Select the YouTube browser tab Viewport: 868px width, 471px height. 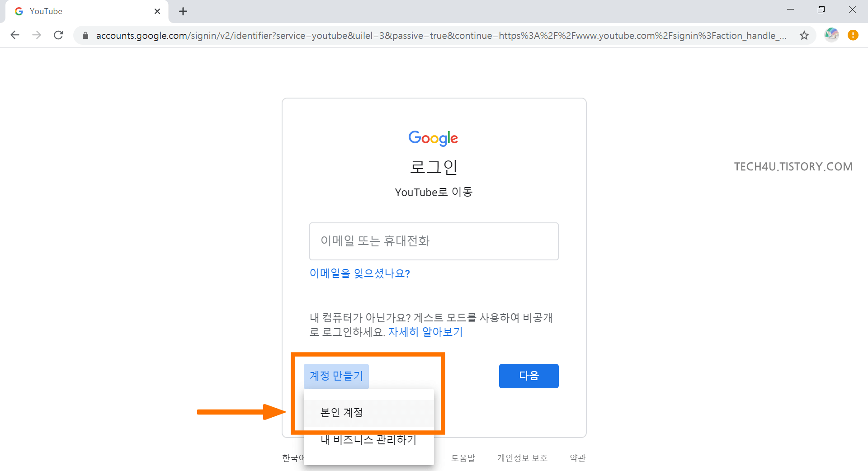tap(86, 11)
